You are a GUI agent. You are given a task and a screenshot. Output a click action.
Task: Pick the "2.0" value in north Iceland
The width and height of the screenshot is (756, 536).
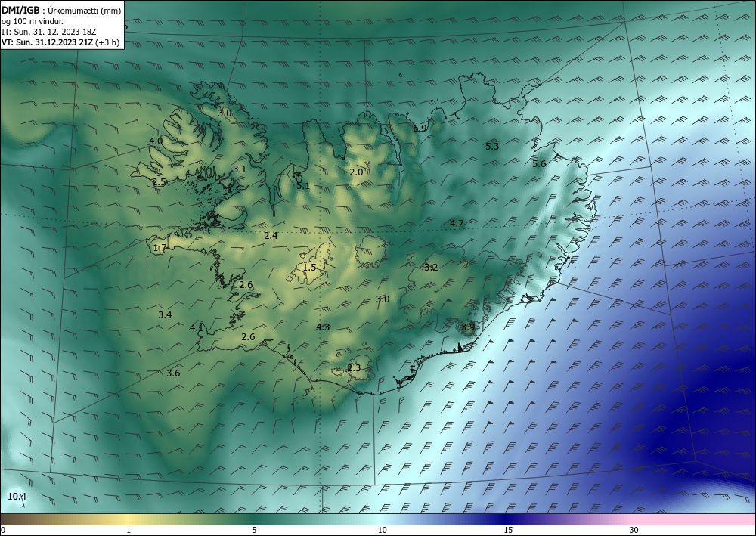click(x=356, y=172)
